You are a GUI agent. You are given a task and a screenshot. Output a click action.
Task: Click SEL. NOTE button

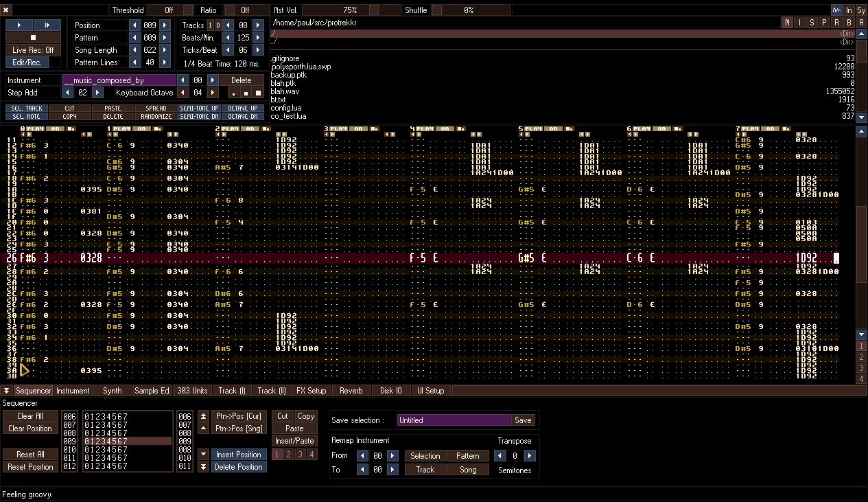point(27,116)
